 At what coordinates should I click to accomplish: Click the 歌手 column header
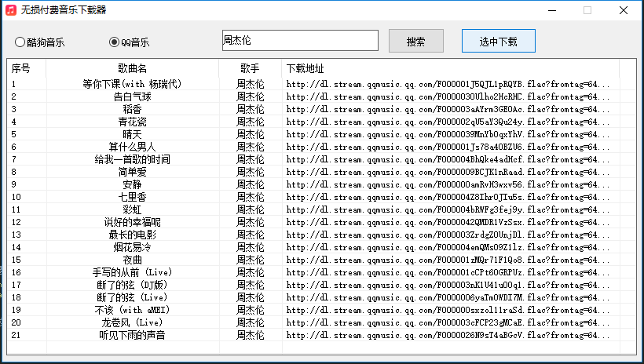pyautogui.click(x=250, y=68)
